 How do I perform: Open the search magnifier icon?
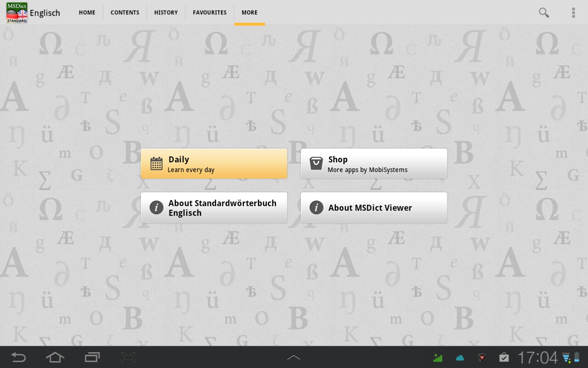click(x=544, y=12)
